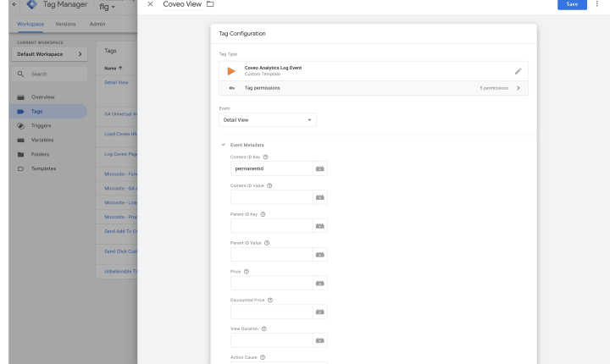
Task: Sort tags by Name column
Action: pyautogui.click(x=114, y=68)
